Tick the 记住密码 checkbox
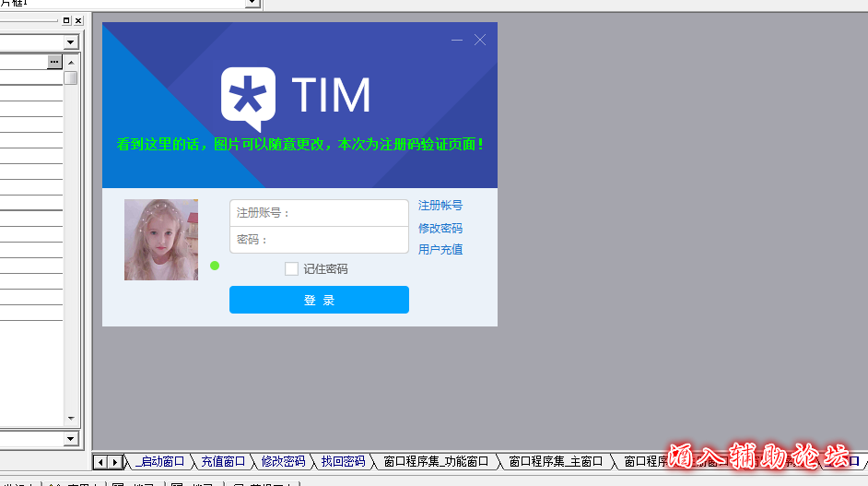The height and width of the screenshot is (486, 868). [x=291, y=268]
